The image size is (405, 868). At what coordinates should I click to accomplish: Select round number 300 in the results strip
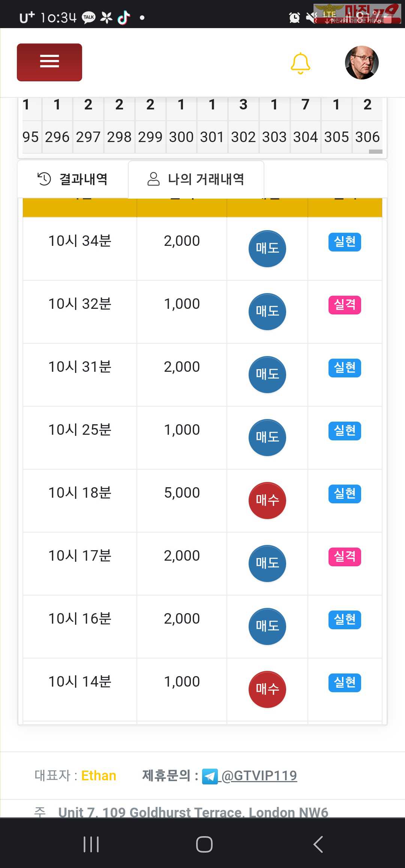181,137
